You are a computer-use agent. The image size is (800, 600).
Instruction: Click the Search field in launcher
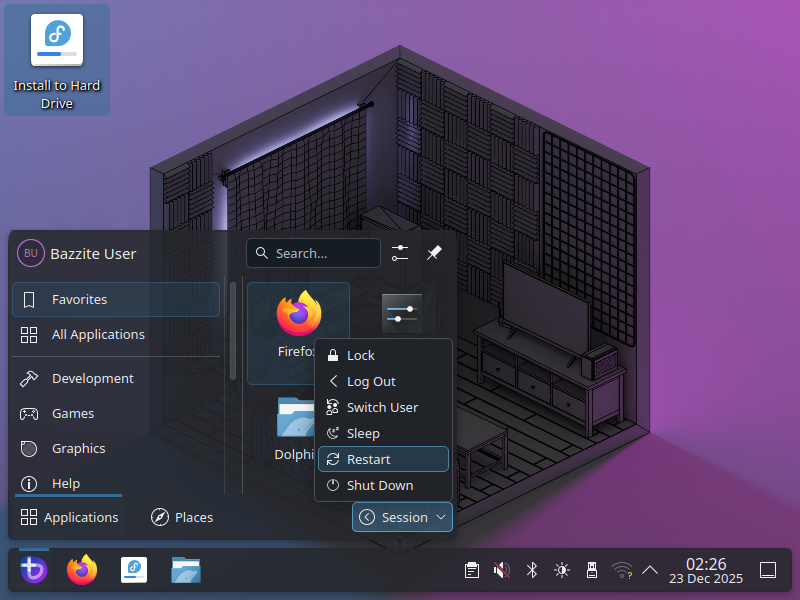coord(313,253)
